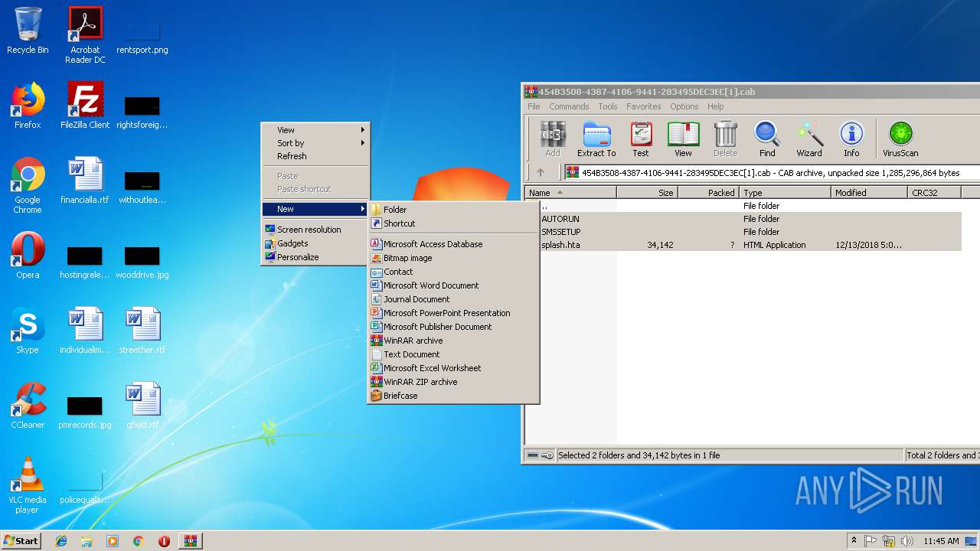Click the WinRAR taskbar button

click(x=190, y=541)
